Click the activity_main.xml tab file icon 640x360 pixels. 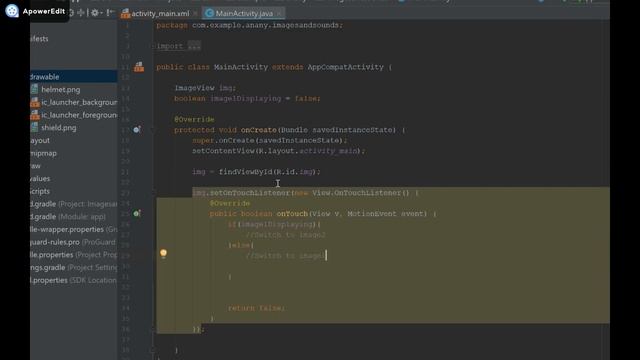click(125, 13)
